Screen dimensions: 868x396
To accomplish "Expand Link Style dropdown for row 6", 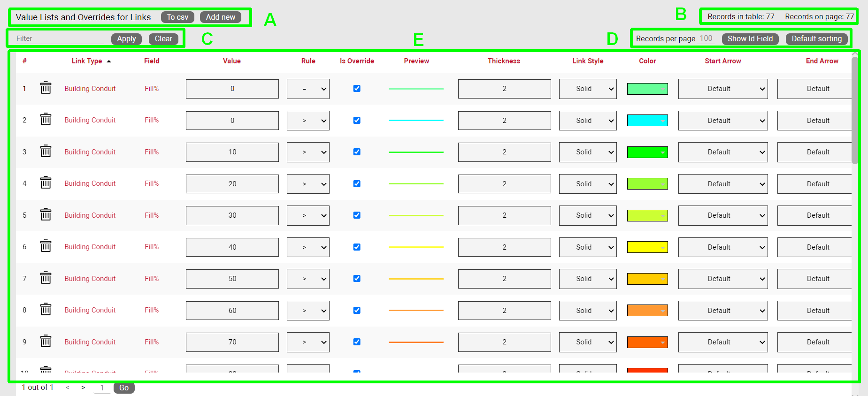I will pos(588,247).
